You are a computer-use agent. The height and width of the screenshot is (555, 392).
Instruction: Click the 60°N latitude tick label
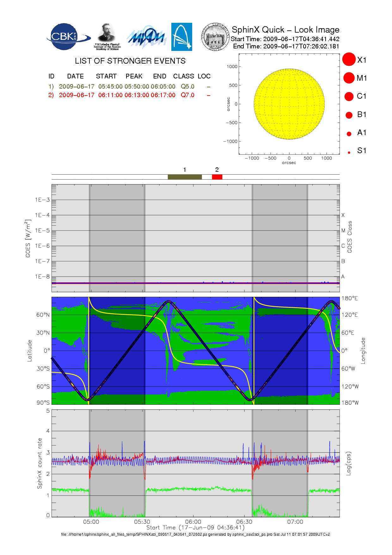(43, 315)
